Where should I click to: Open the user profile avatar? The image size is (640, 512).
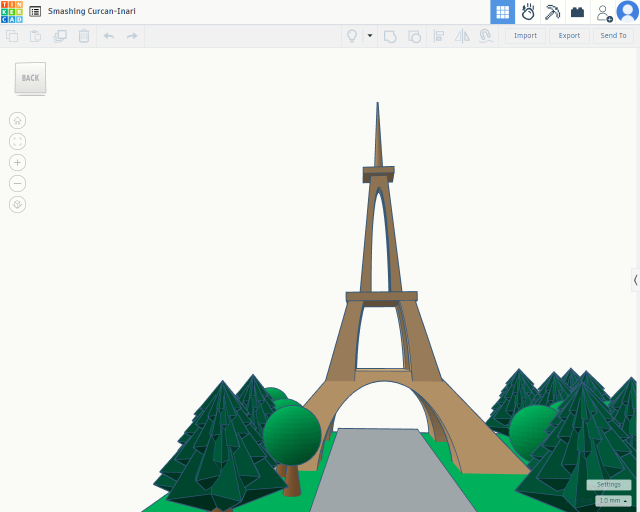tap(627, 12)
